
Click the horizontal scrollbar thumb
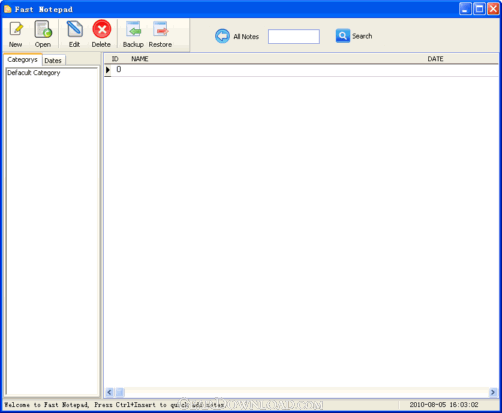click(x=120, y=392)
